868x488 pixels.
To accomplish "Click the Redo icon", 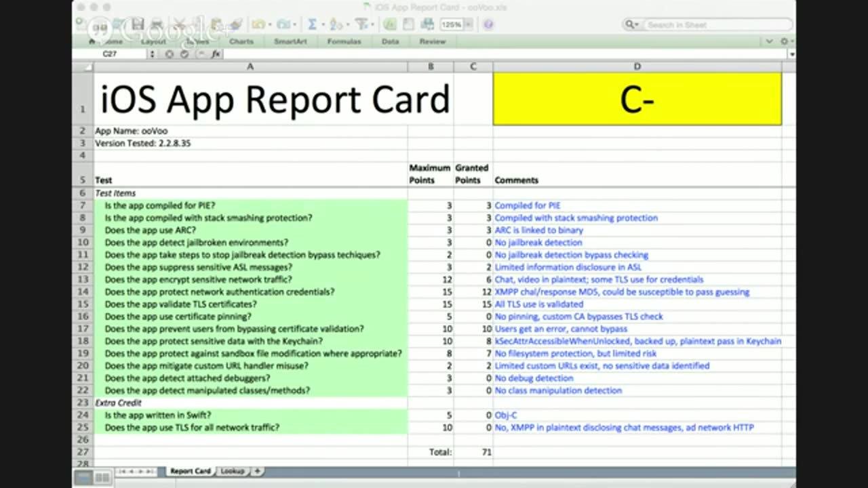I will [x=283, y=24].
